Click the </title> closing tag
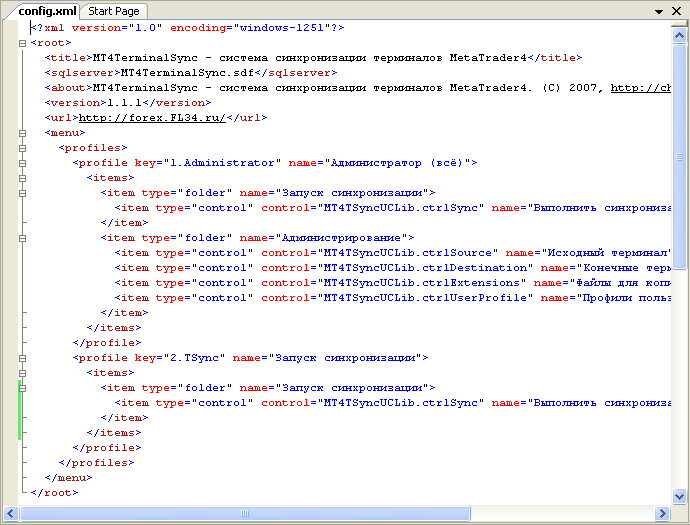The width and height of the screenshot is (690, 525). click(x=554, y=58)
